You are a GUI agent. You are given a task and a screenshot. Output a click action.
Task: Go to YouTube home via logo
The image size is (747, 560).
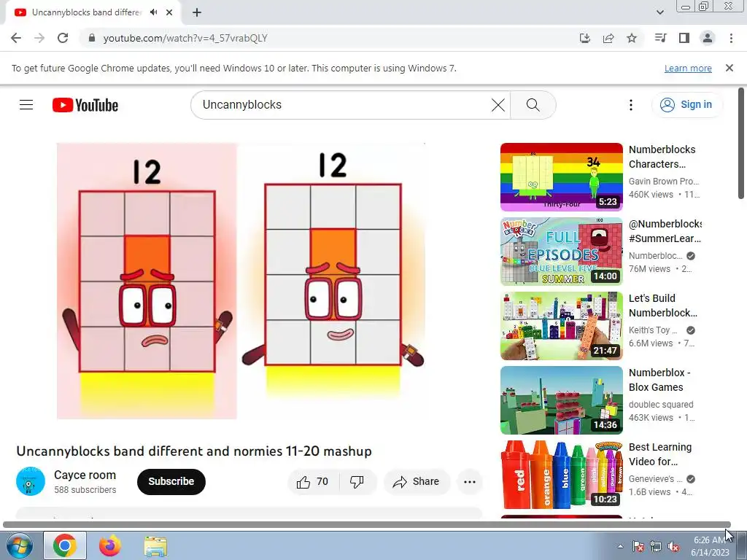(85, 105)
